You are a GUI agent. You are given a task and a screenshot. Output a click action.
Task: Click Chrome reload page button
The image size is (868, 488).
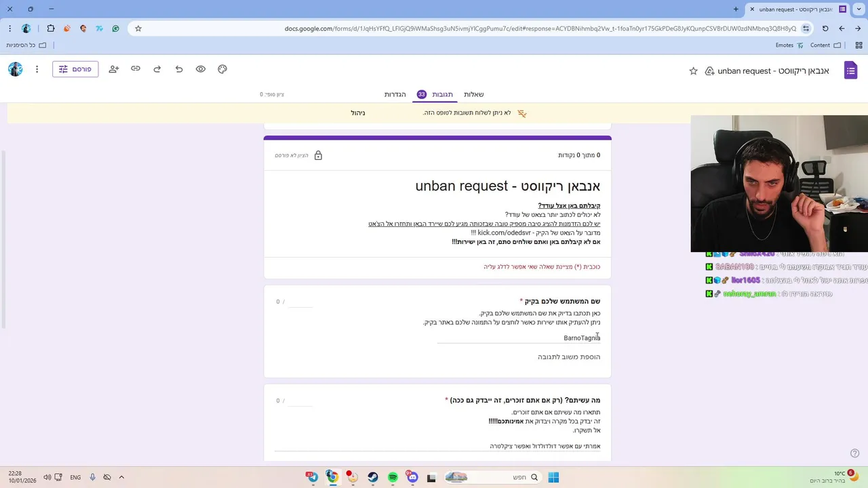825,28
